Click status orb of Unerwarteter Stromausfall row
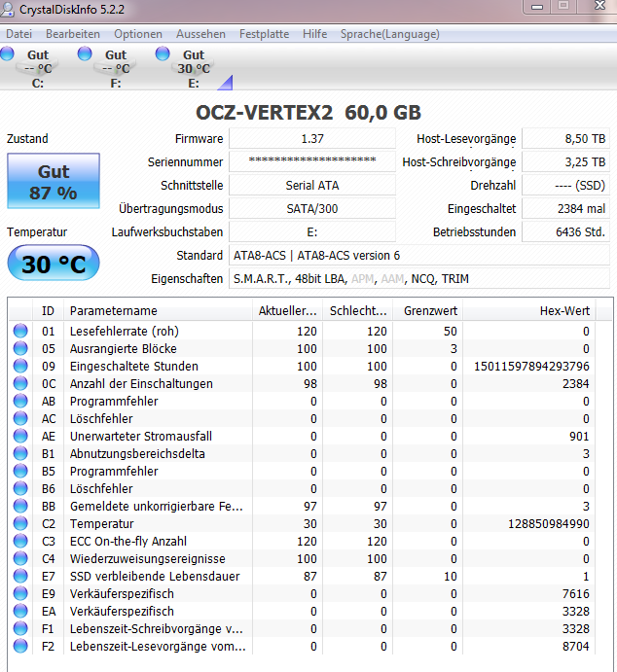Viewport: 617px width, 672px height. click(x=20, y=436)
